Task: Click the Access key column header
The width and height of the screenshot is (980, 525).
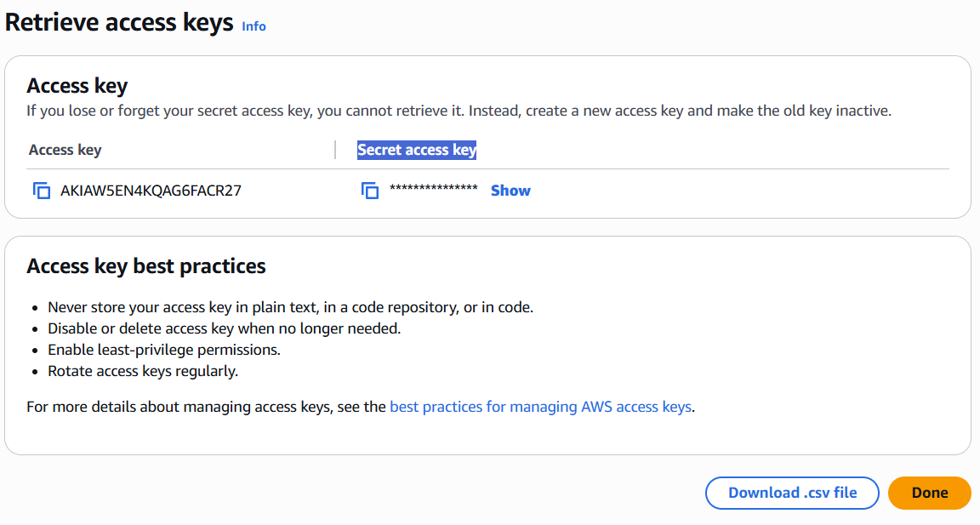Action: pyautogui.click(x=65, y=150)
